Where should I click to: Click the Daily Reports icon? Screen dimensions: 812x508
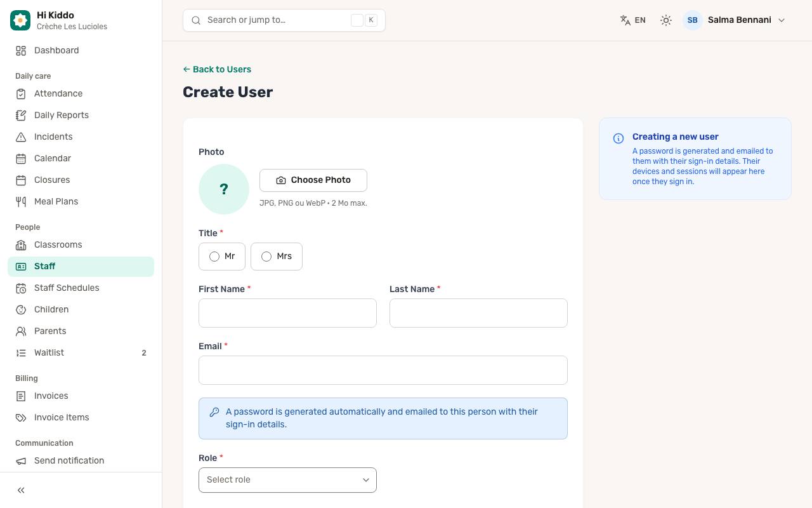[21, 115]
